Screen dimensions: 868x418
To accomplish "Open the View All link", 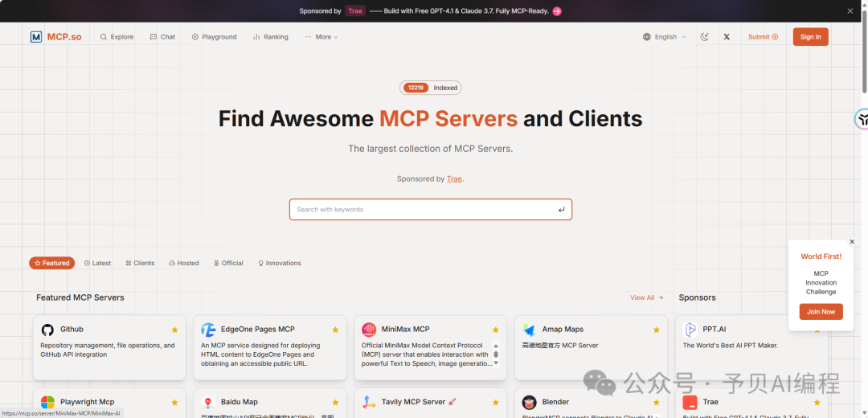I will pos(646,297).
